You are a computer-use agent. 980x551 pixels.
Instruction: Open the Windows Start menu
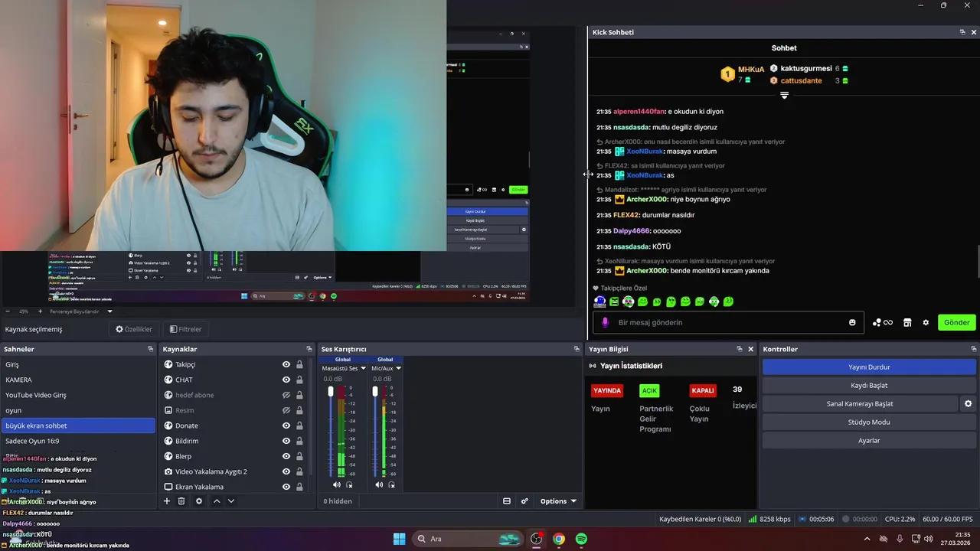(x=399, y=539)
